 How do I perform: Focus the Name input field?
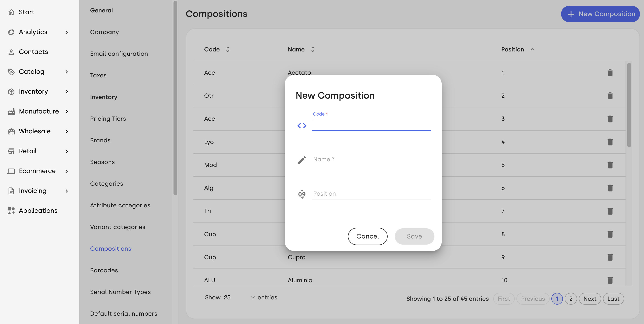[371, 160]
